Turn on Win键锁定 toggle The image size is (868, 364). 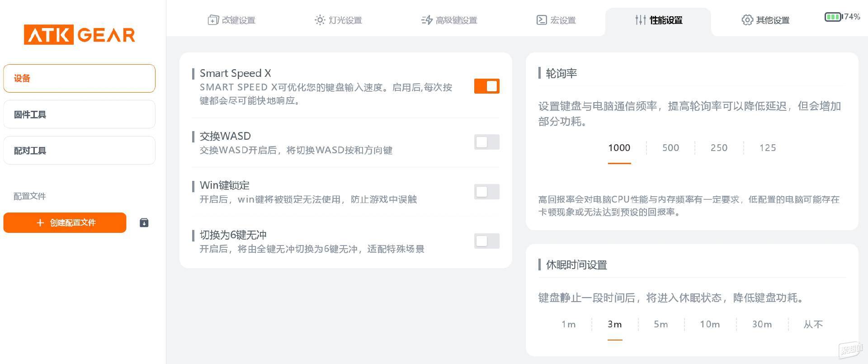[486, 192]
